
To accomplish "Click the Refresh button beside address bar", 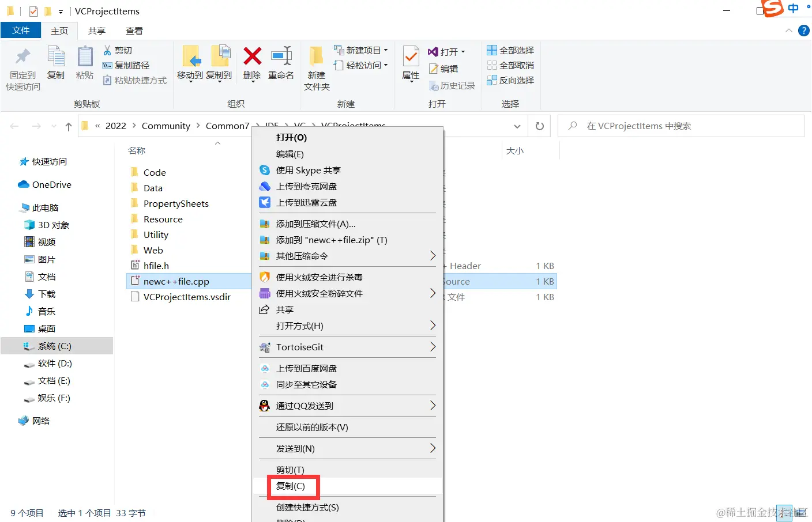I will point(540,126).
